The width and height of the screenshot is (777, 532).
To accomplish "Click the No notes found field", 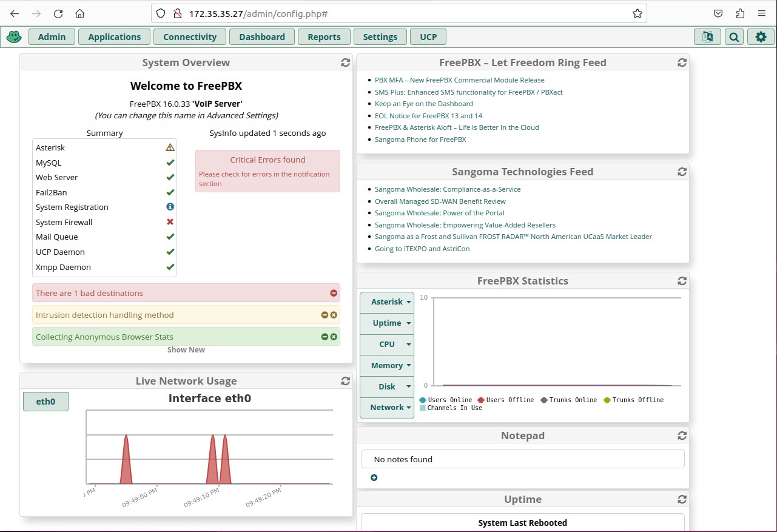I will pos(523,459).
